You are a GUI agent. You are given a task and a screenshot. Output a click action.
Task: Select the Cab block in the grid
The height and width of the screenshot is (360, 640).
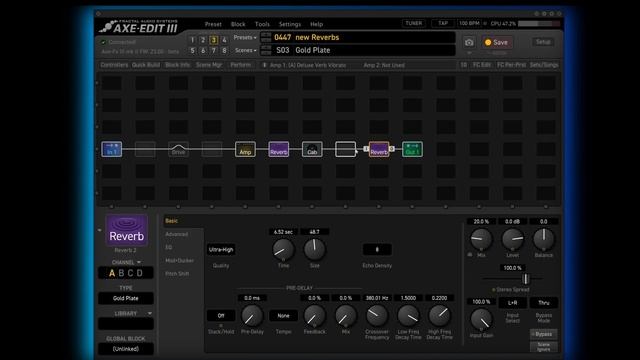(x=312, y=149)
